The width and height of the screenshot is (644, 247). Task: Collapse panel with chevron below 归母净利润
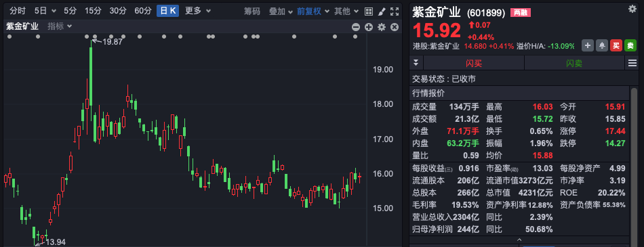click(519, 240)
